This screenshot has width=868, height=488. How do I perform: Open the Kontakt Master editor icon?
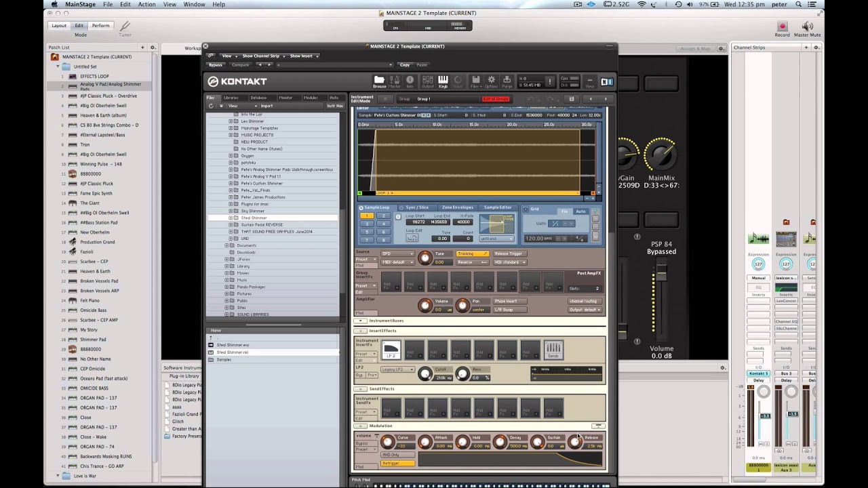(x=395, y=81)
